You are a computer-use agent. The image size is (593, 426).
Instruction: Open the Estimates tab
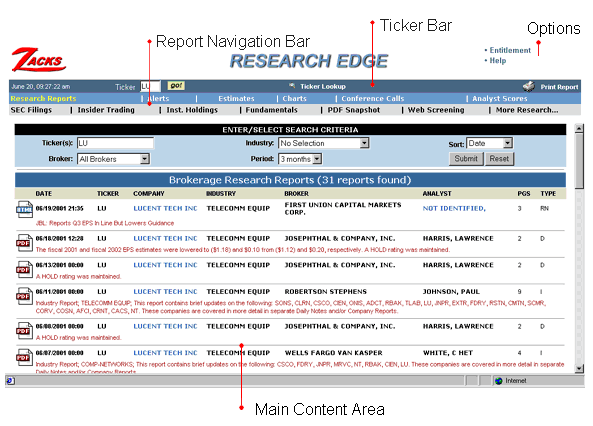point(236,98)
